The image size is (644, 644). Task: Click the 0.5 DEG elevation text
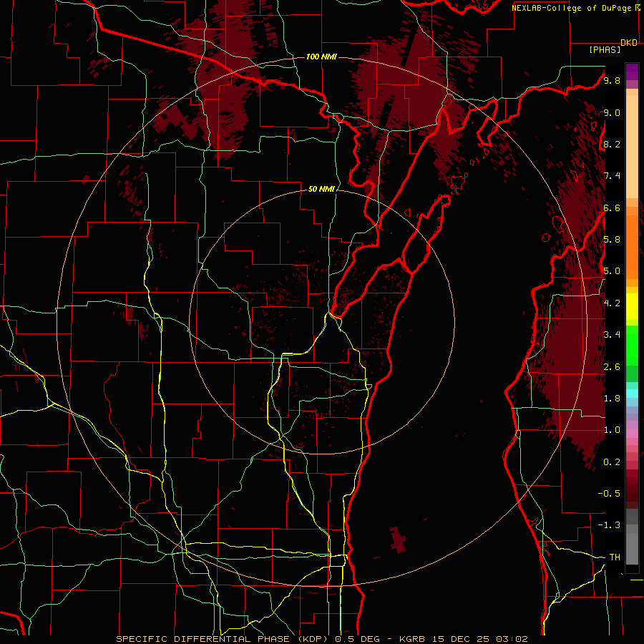(x=357, y=639)
